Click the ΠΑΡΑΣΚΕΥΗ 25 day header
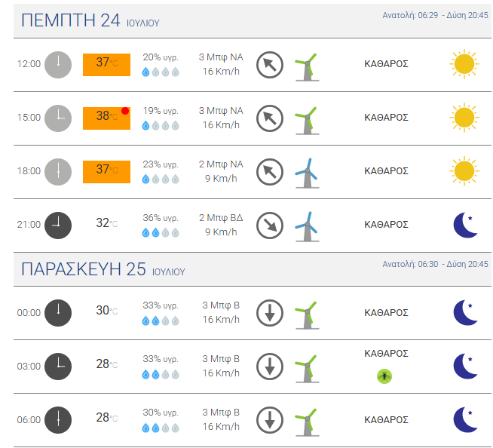Screen dimensions: 493x448 point(103,269)
